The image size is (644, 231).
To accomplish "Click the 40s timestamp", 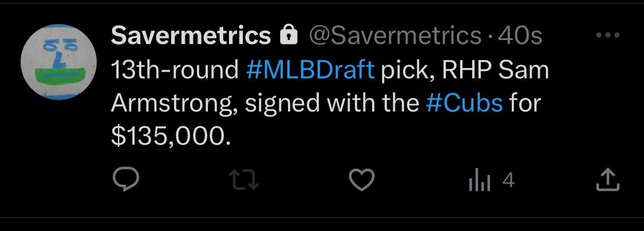I will point(520,37).
